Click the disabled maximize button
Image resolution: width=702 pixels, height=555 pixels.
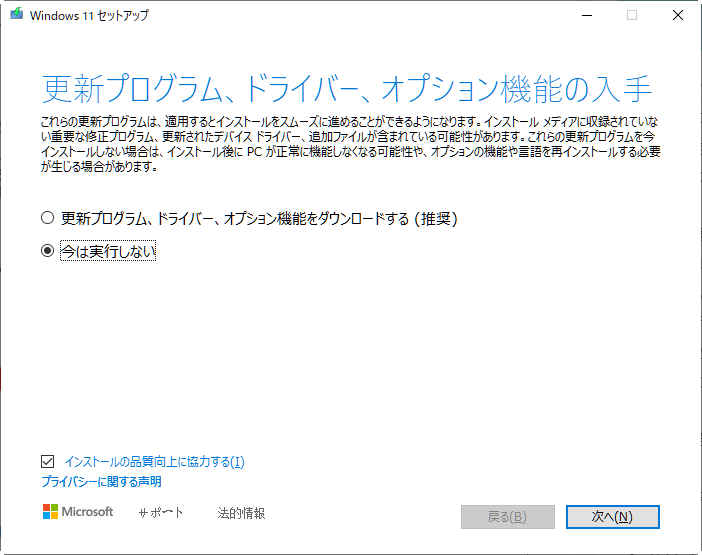(x=631, y=15)
